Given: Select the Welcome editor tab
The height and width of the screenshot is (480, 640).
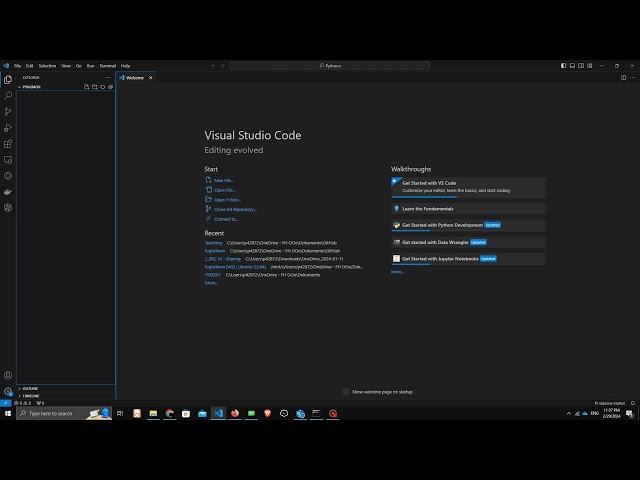Looking at the screenshot, I should pos(136,78).
